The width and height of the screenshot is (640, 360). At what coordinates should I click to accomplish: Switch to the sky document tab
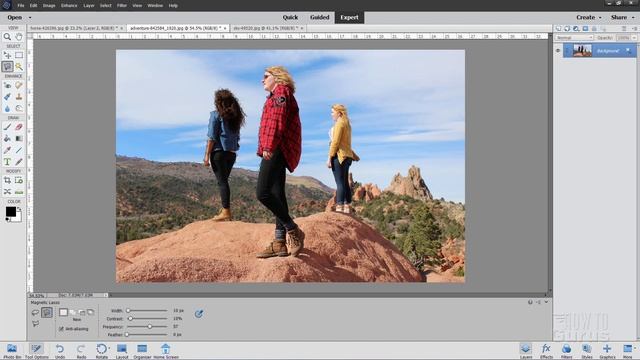point(265,28)
